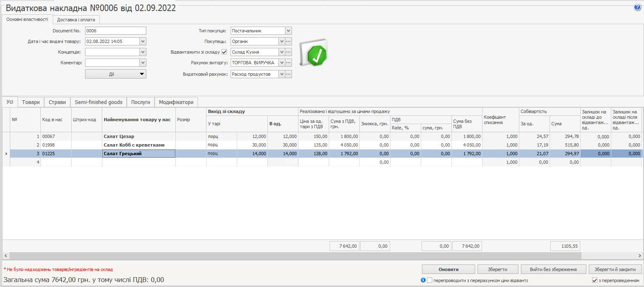Click the Document No. input field

115,31
